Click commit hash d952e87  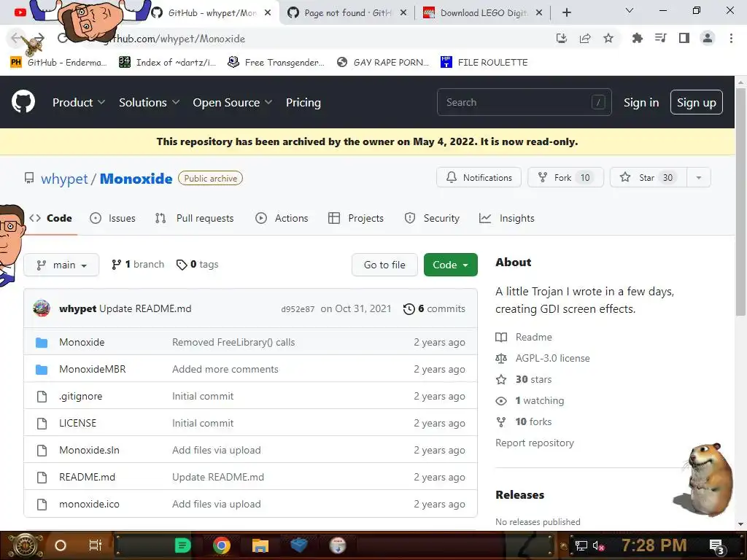click(298, 309)
